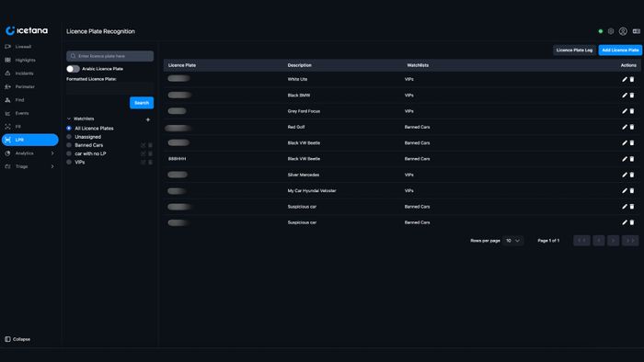Open the FR face recognition page
644x362 pixels.
point(30,127)
